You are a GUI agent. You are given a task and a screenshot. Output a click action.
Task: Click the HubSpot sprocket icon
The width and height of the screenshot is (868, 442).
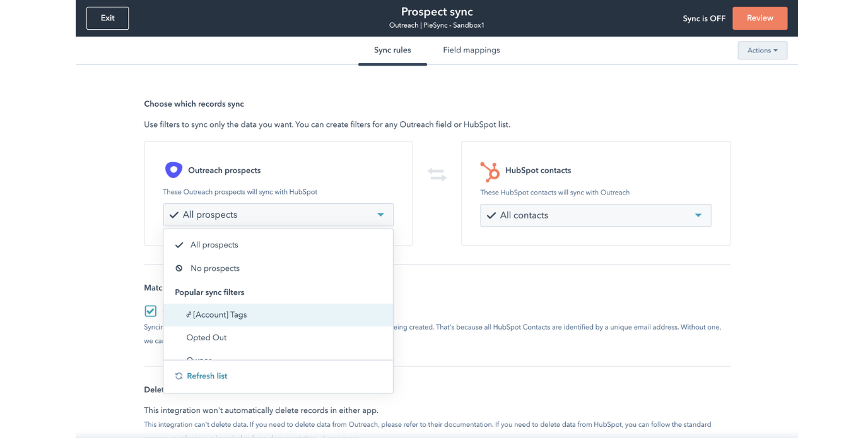click(490, 170)
